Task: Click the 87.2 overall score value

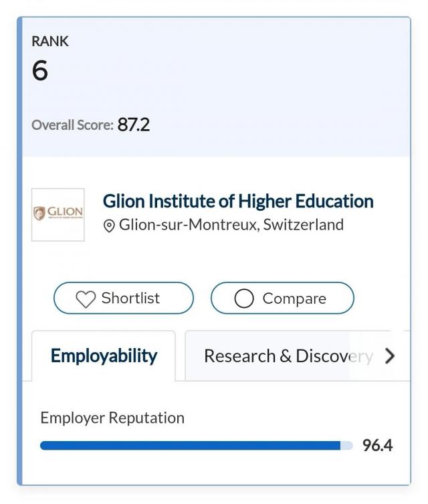Action: [134, 124]
